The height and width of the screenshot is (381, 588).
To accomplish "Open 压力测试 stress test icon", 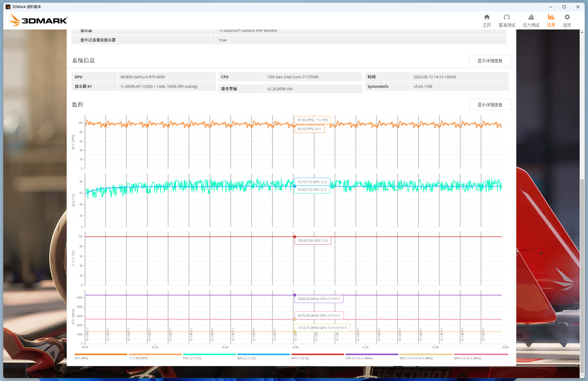I will (531, 20).
